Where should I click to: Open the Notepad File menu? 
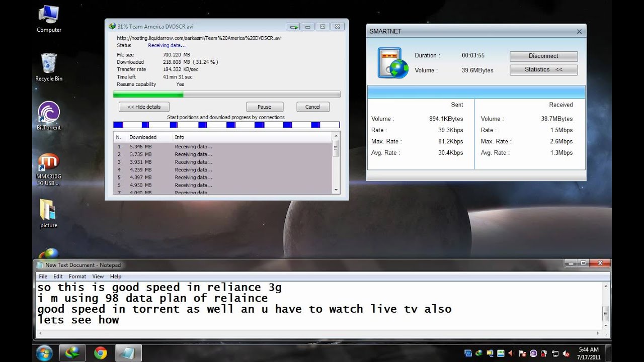[43, 277]
